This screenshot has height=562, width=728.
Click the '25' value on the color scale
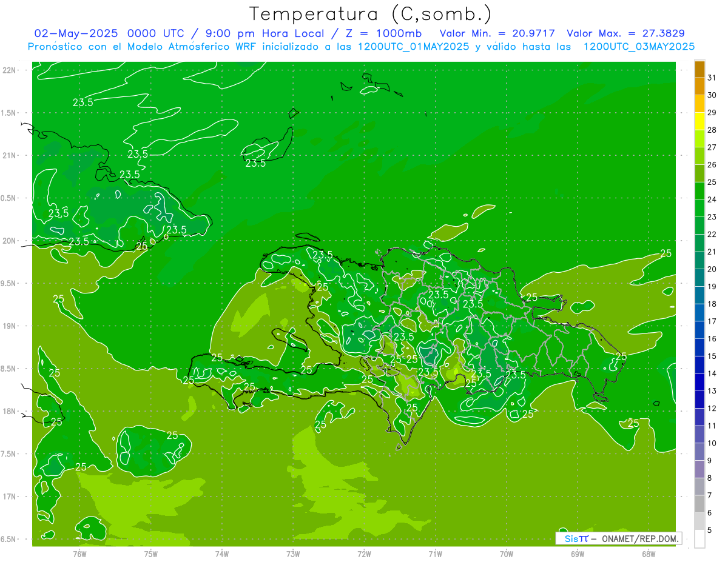(x=712, y=182)
